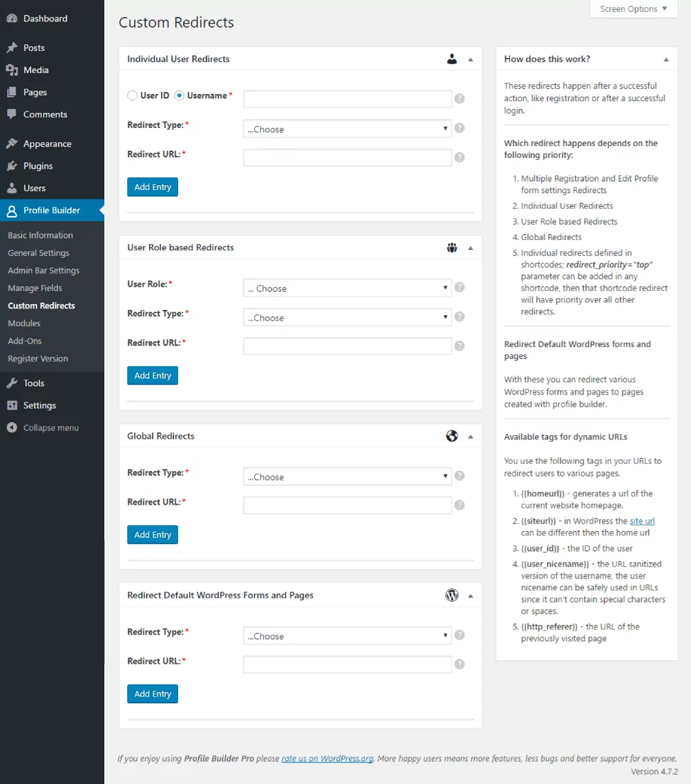Open the User Role dropdown
This screenshot has width=691, height=784.
[x=347, y=288]
